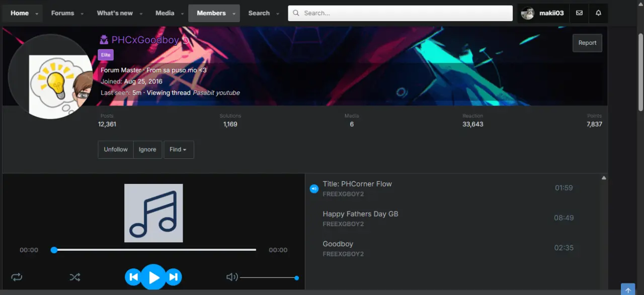Open the What's new tab
644x295 pixels.
click(115, 13)
